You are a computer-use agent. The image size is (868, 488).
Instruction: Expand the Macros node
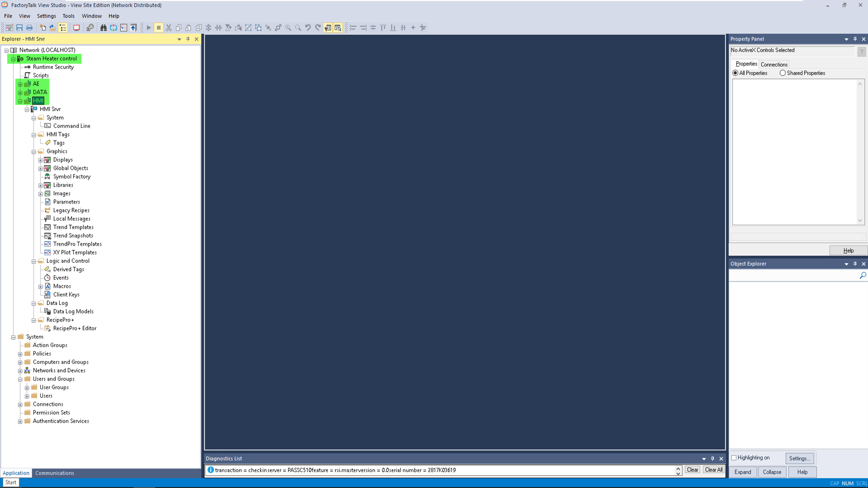pos(41,286)
